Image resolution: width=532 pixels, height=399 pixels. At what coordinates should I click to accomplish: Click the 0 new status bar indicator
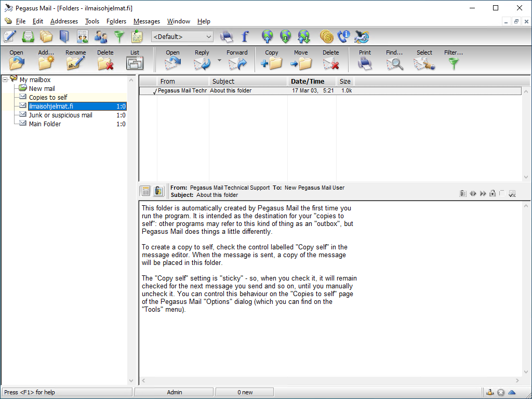245,393
